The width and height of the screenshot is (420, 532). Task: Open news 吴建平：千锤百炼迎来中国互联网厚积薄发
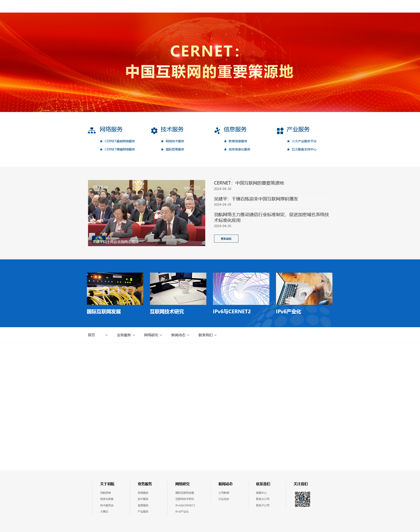(256, 199)
